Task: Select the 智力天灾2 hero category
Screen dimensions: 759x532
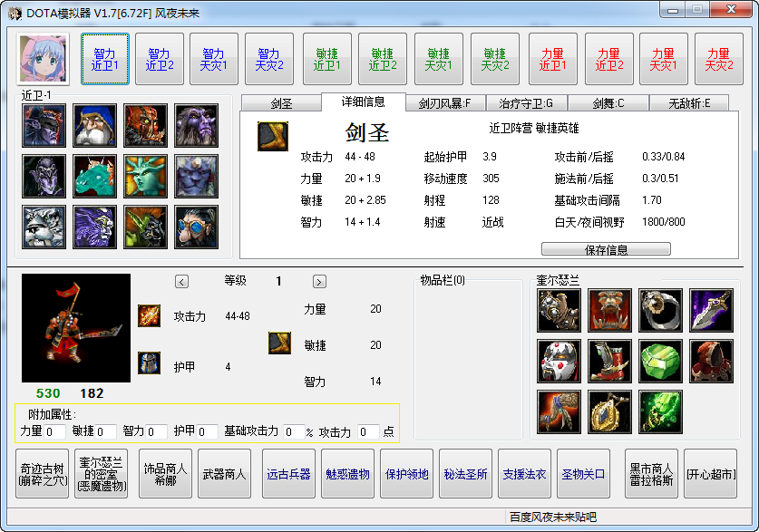Action: coord(270,58)
